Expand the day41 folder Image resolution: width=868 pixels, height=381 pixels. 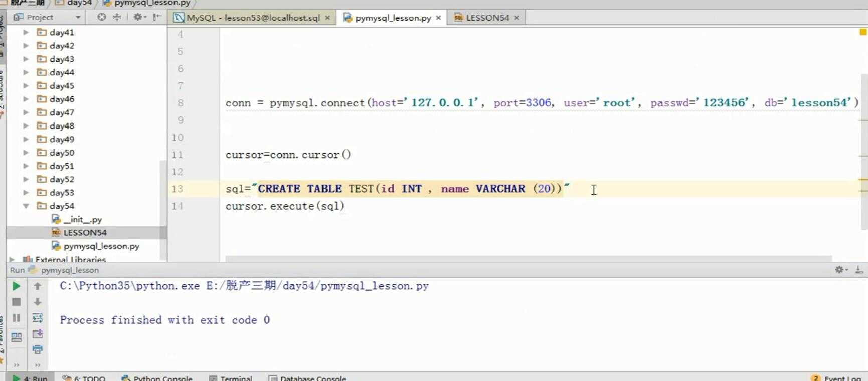[26, 32]
